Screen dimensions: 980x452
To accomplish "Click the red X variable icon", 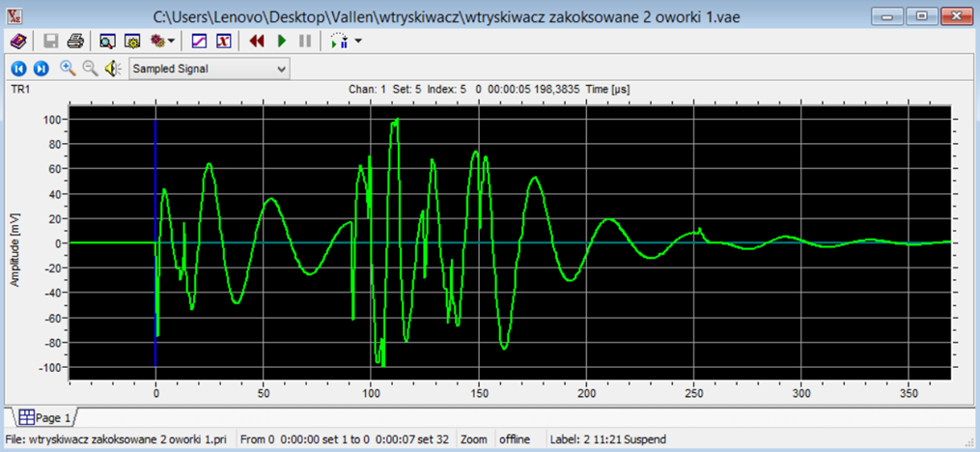I will pyautogui.click(x=224, y=42).
